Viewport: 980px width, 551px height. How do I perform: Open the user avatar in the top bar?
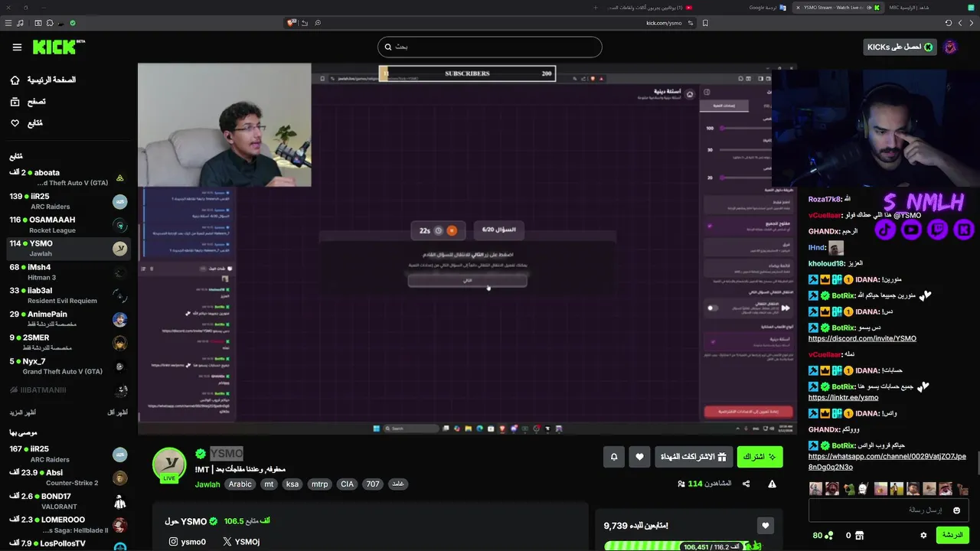tap(950, 47)
